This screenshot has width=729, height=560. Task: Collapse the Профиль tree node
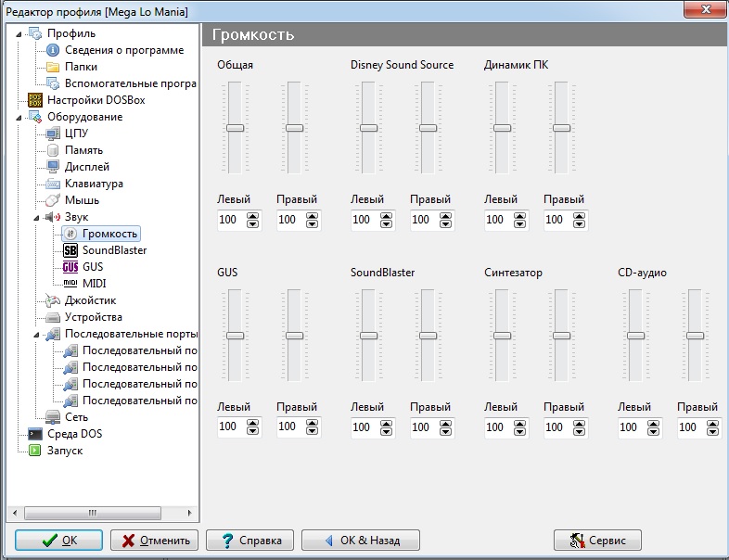(x=19, y=34)
